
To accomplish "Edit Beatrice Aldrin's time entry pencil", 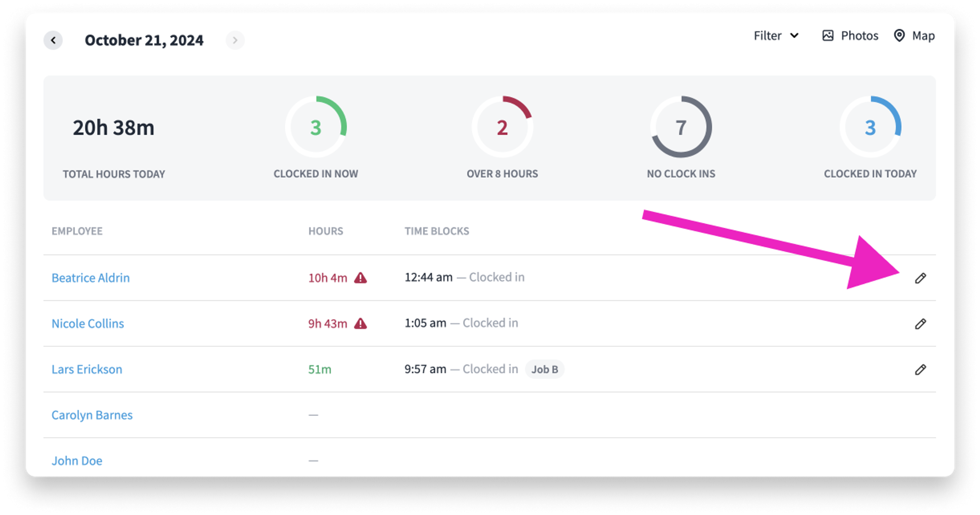I will click(920, 278).
